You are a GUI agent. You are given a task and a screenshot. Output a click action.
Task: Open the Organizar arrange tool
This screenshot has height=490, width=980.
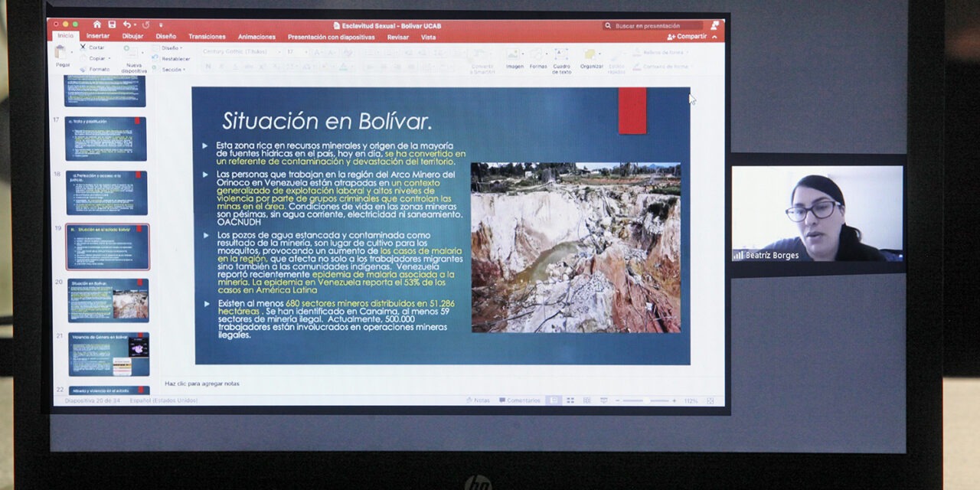click(x=591, y=59)
